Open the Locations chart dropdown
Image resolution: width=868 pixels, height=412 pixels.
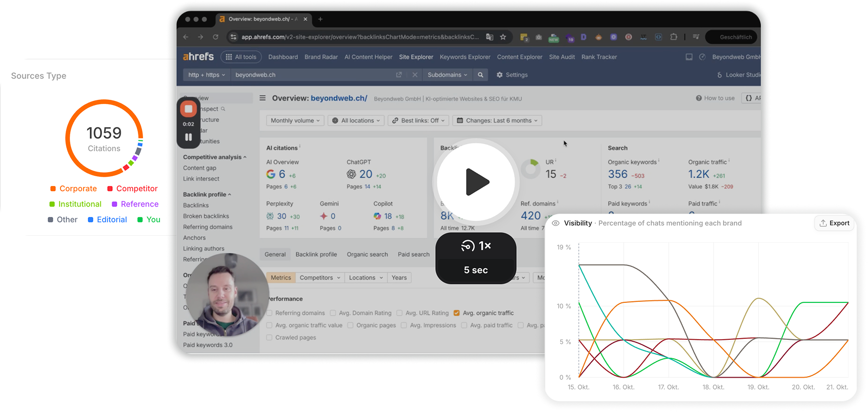pos(366,278)
